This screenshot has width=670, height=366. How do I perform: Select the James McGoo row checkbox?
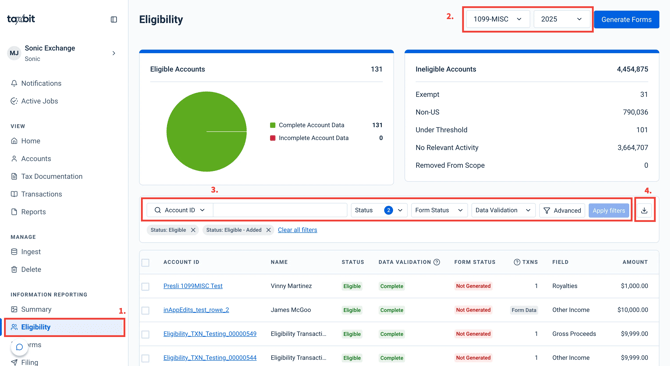pyautogui.click(x=145, y=310)
